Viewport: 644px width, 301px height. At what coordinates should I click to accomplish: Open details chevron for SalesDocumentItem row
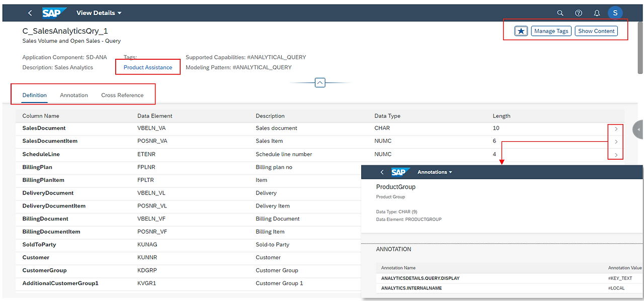(x=616, y=142)
